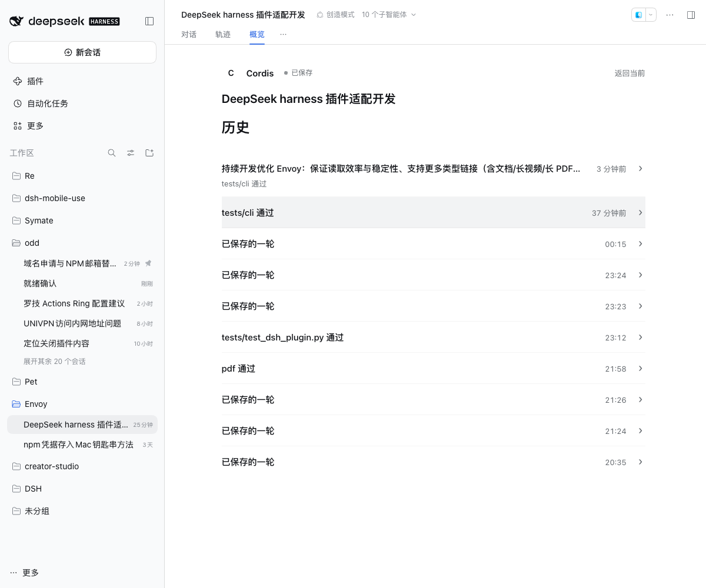Open the pdf 通过 entry
Viewport: 706px width, 588px height.
tap(434, 369)
